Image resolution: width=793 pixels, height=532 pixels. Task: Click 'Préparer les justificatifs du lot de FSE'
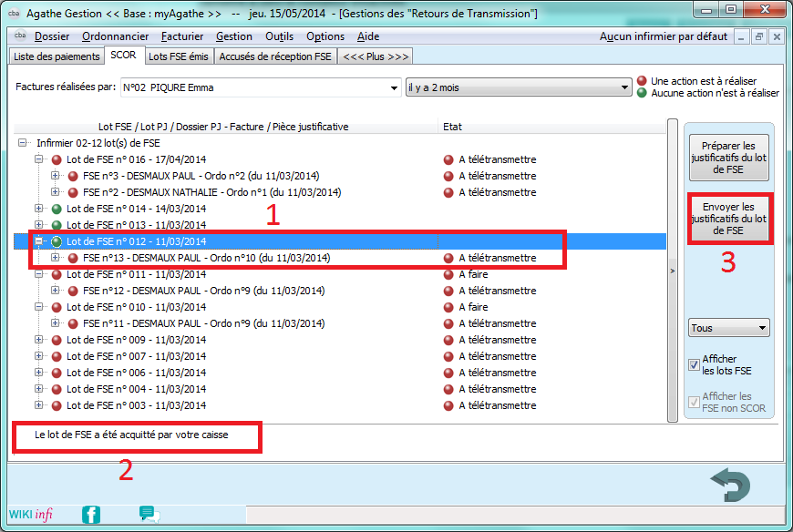pyautogui.click(x=729, y=158)
